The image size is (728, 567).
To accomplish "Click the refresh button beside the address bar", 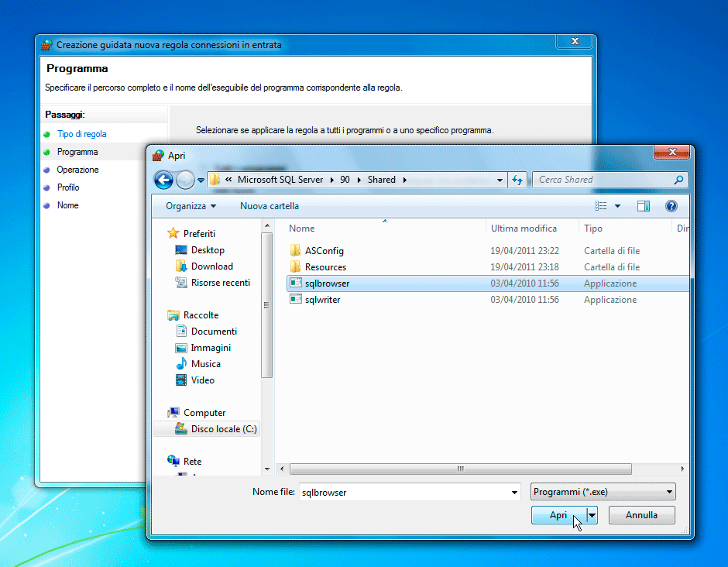I will tap(517, 180).
